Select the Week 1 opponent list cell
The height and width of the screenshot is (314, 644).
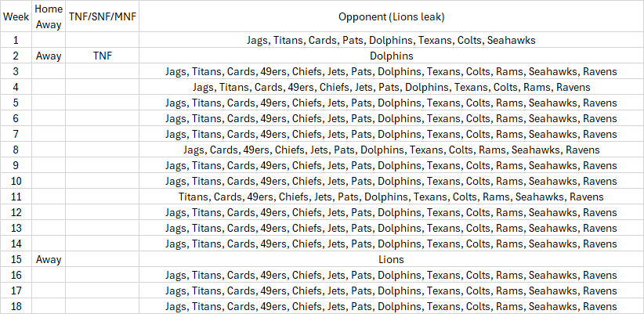click(391, 40)
